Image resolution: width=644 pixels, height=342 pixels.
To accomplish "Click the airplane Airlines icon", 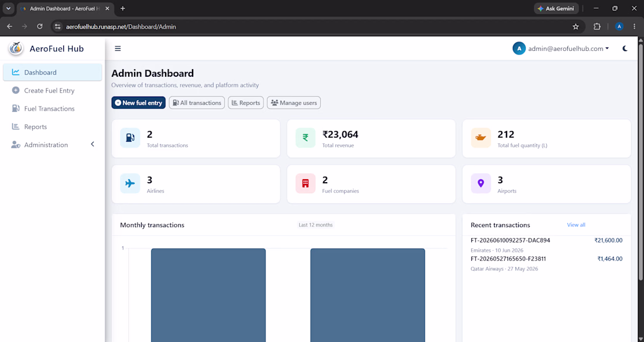I will point(130,183).
